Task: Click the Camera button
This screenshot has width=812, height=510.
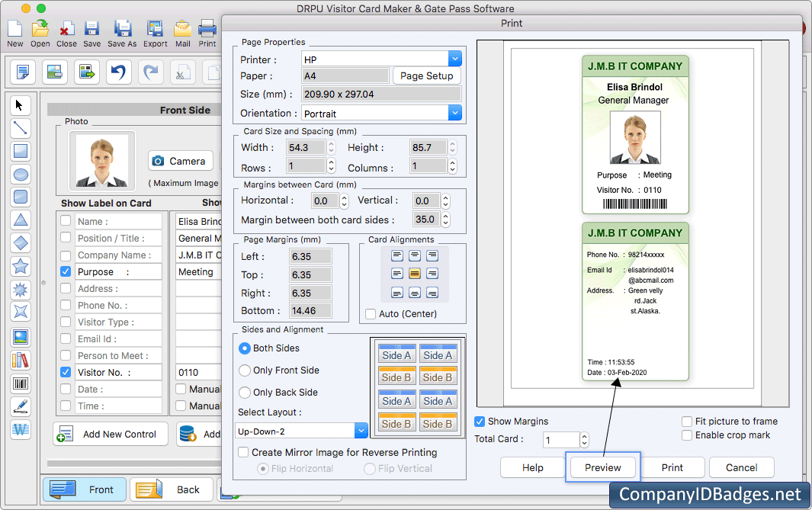Action: click(x=180, y=161)
